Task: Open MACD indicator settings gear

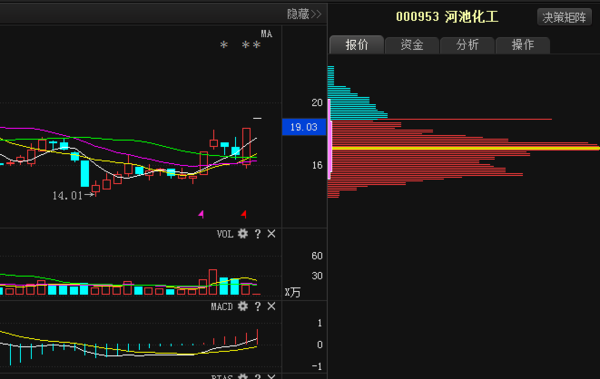Action: [x=243, y=306]
